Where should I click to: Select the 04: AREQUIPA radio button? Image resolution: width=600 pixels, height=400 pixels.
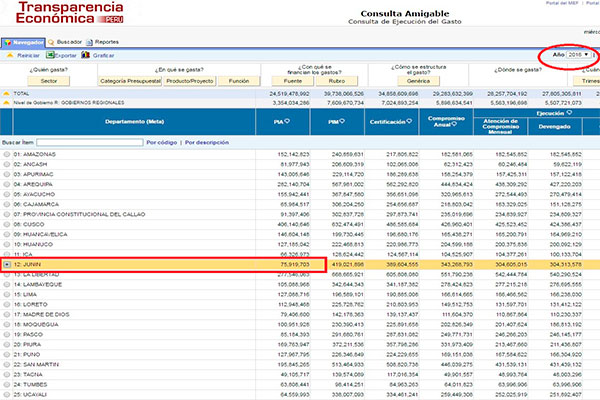(7, 184)
